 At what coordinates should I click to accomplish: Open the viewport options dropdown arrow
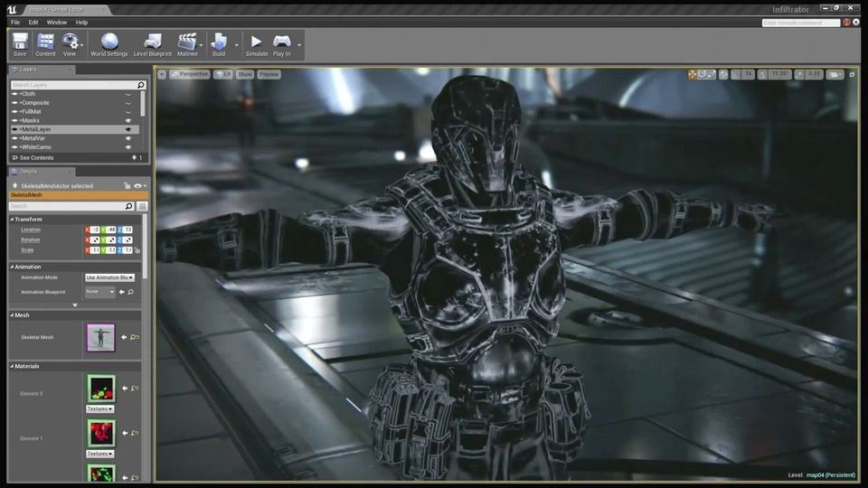162,74
